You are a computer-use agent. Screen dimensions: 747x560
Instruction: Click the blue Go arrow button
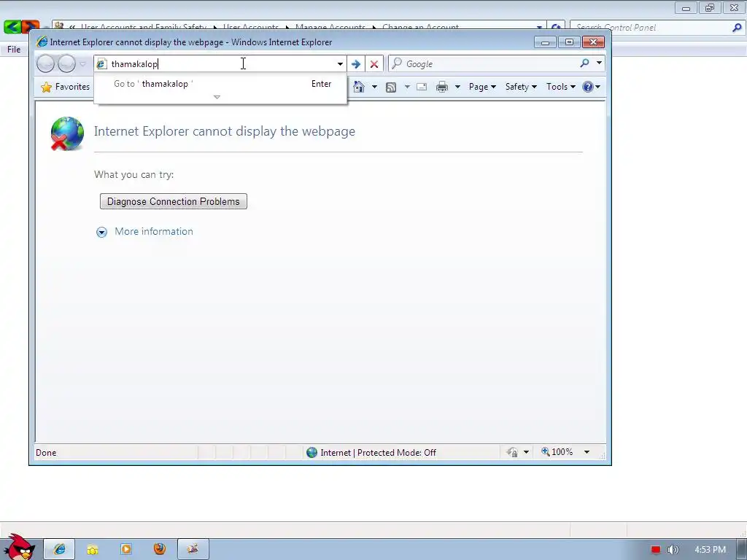point(356,64)
